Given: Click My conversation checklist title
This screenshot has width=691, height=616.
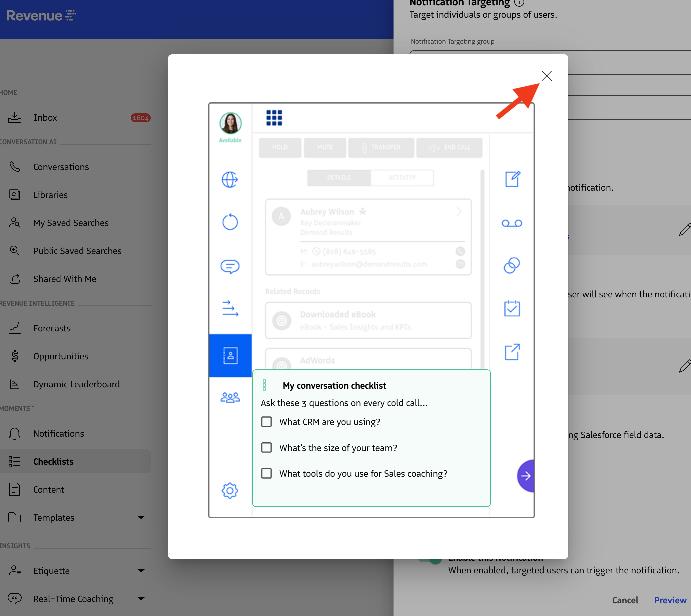Looking at the screenshot, I should click(x=334, y=386).
